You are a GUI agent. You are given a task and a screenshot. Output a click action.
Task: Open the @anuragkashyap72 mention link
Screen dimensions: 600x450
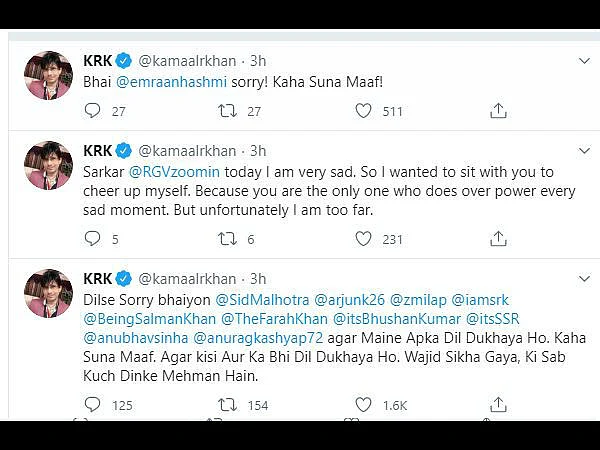[258, 338]
